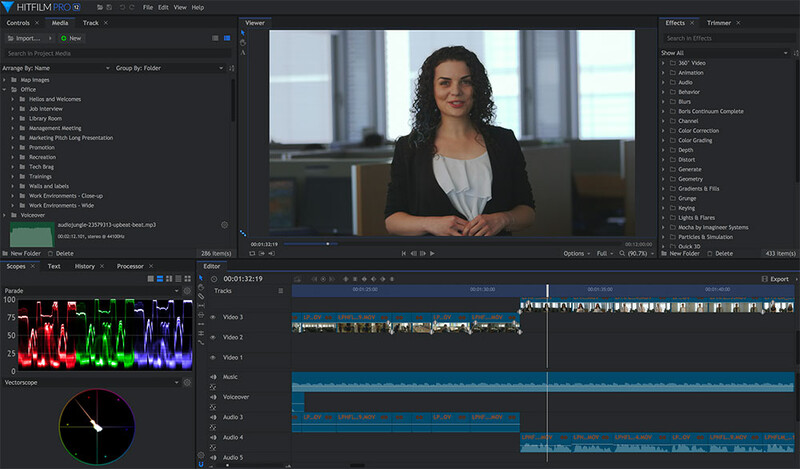Open the Edit menu
The height and width of the screenshot is (469, 800).
point(163,8)
